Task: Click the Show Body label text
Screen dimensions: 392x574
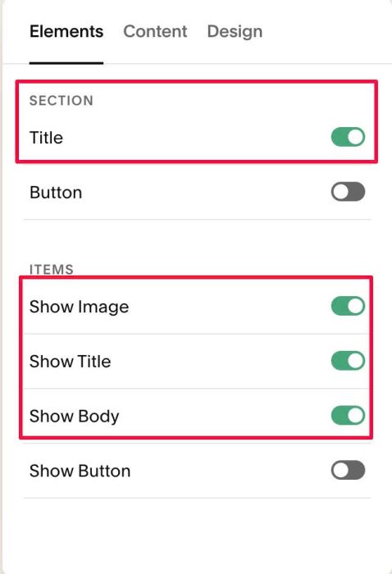Action: click(75, 417)
